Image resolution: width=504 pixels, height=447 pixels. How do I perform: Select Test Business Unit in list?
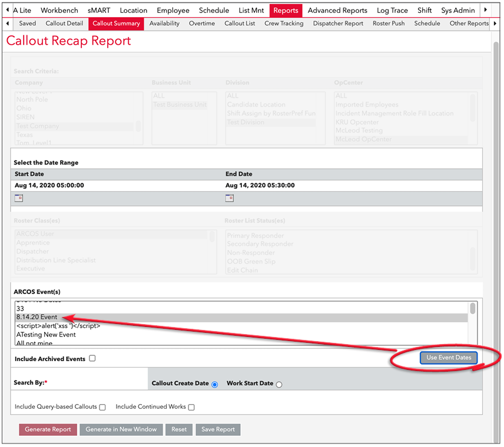coord(180,105)
